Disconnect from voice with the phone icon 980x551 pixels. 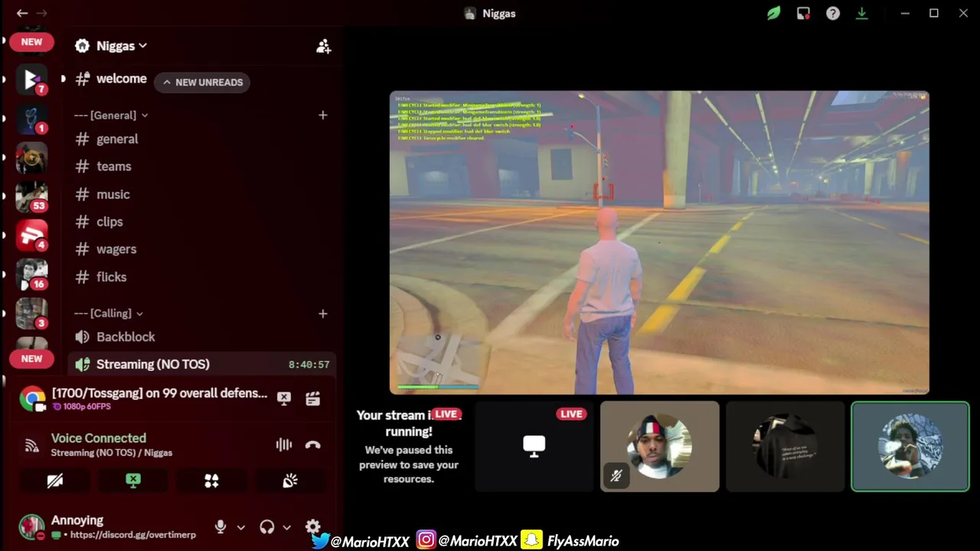coord(312,445)
